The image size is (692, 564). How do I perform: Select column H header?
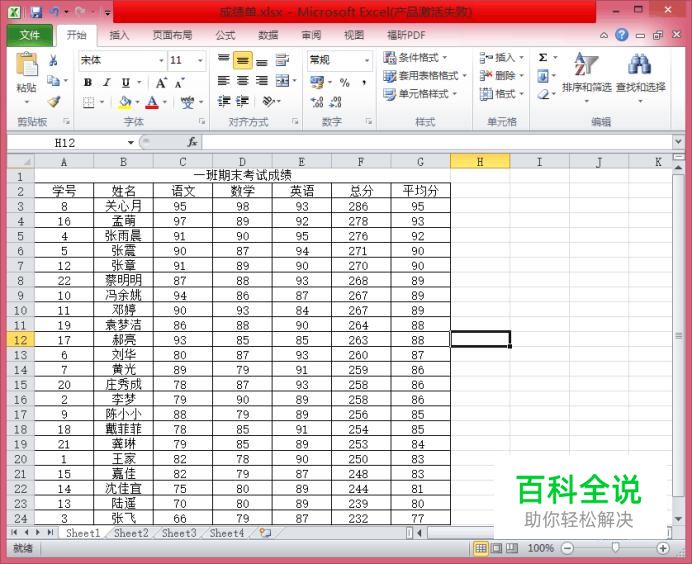pos(480,162)
